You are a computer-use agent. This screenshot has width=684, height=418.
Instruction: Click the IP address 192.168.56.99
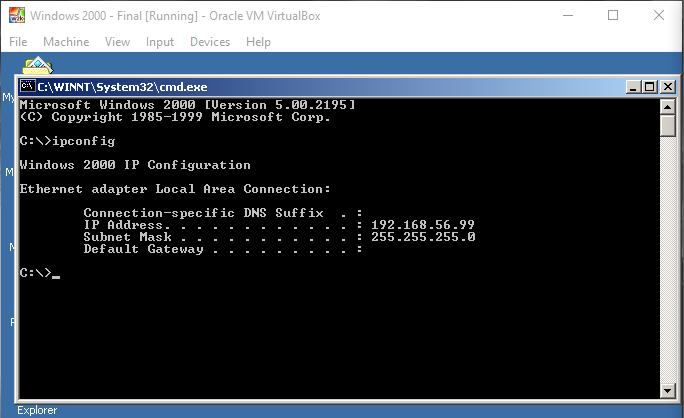tap(423, 225)
